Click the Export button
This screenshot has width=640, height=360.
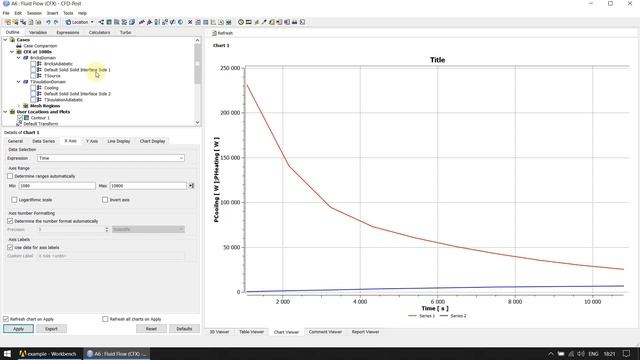[x=51, y=329]
